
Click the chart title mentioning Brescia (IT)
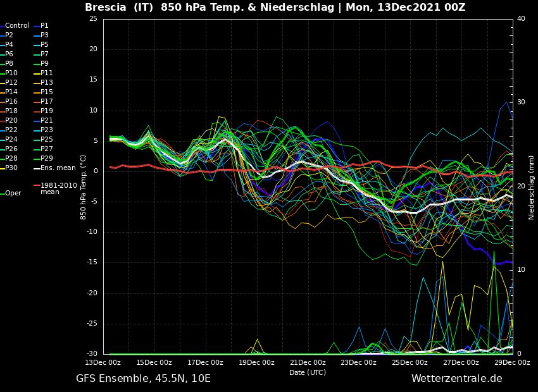click(275, 7)
